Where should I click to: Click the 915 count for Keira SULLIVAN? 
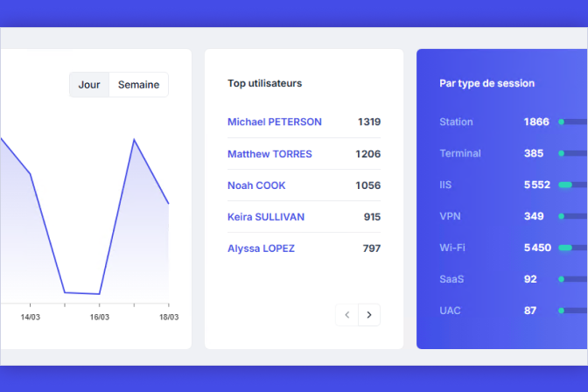(x=372, y=217)
